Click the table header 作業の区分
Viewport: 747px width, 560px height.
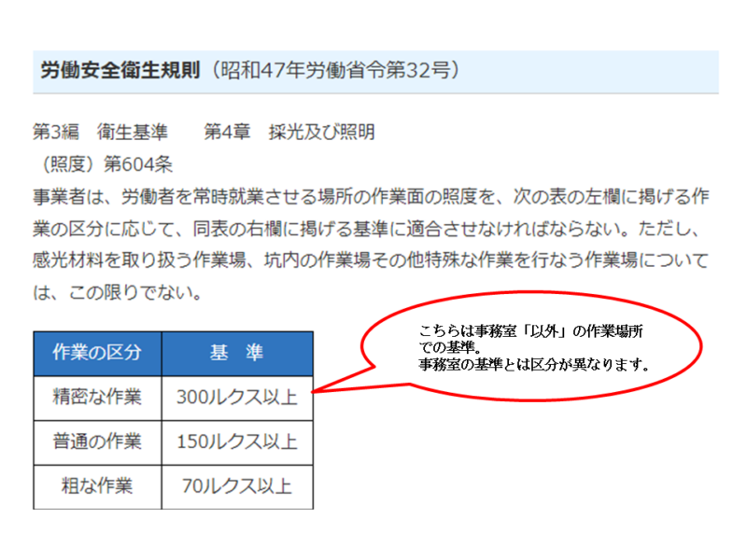coord(97,353)
